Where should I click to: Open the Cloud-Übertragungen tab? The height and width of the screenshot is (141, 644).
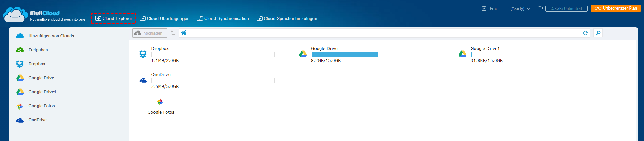click(164, 18)
